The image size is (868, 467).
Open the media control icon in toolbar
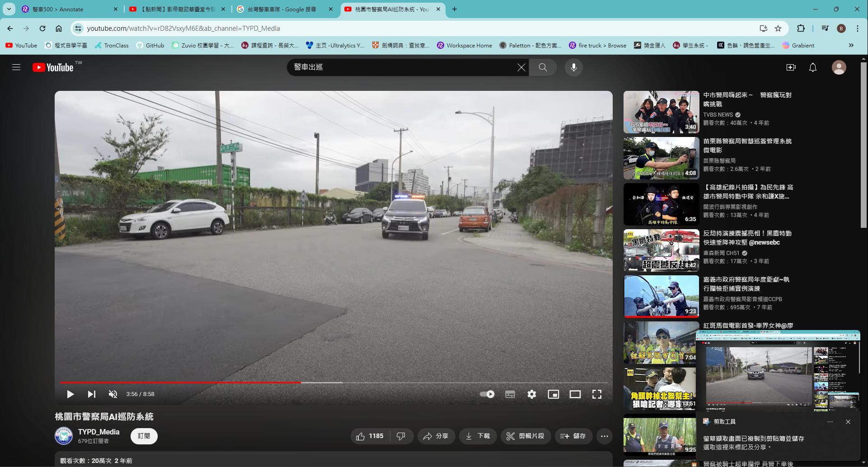point(825,28)
